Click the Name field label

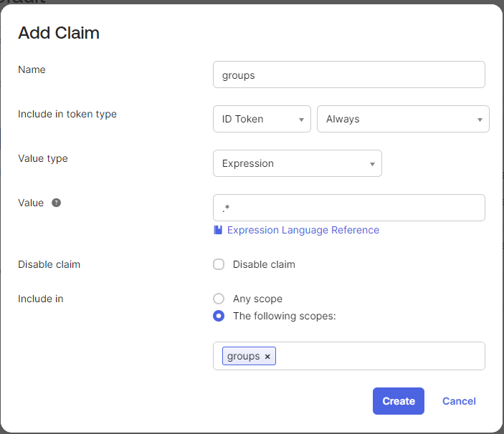coord(32,69)
